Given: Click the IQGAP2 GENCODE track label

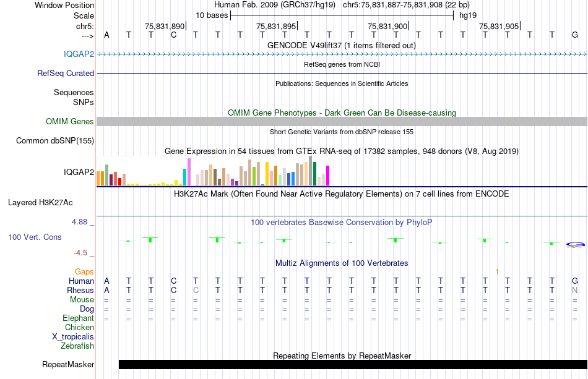Looking at the screenshot, I should point(79,54).
